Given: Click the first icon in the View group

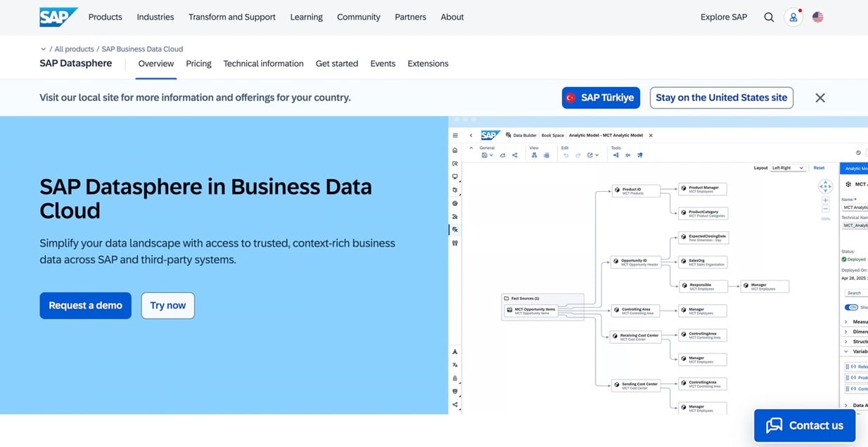Looking at the screenshot, I should (535, 155).
